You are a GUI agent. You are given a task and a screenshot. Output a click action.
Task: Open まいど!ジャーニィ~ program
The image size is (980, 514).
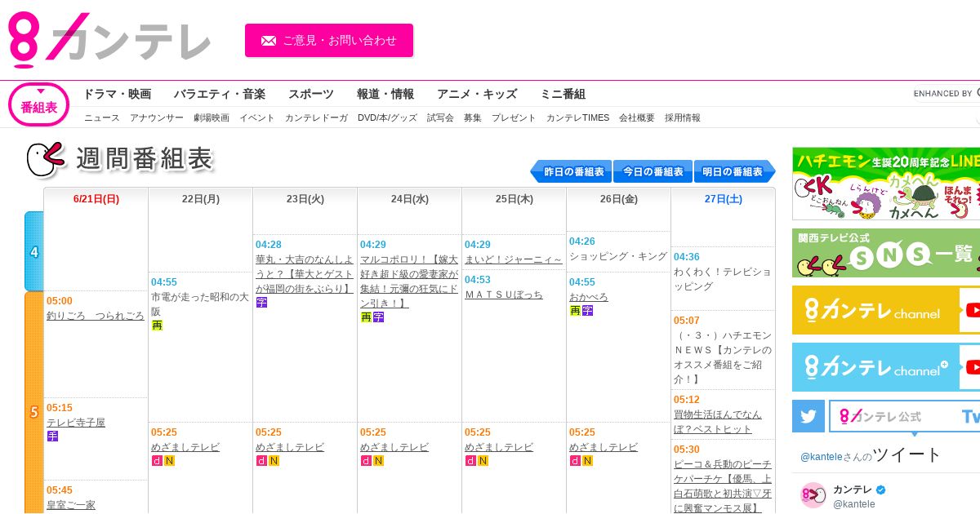point(514,259)
